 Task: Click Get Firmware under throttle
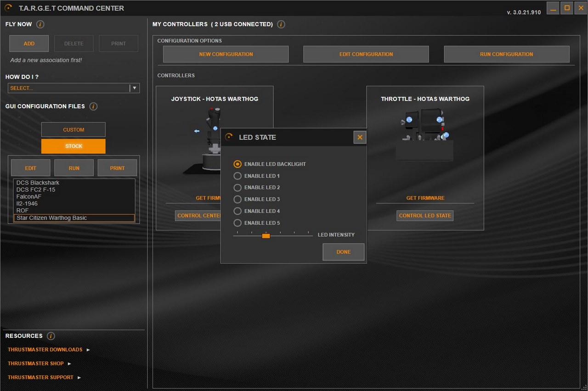[425, 198]
